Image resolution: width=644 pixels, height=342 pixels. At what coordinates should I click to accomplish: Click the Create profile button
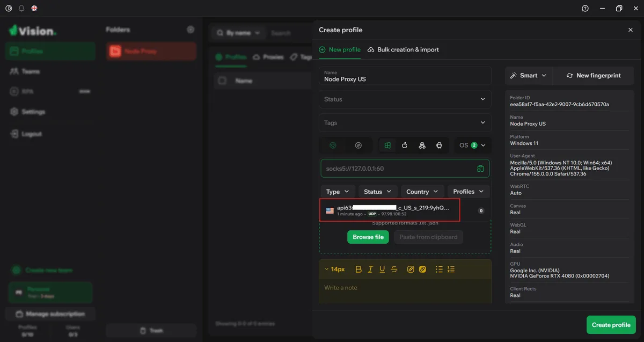coord(611,325)
